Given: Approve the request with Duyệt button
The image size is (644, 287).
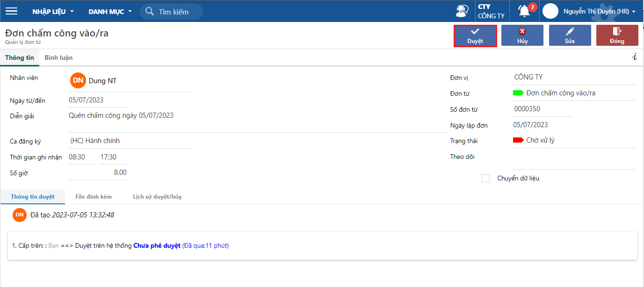Looking at the screenshot, I should click(475, 36).
